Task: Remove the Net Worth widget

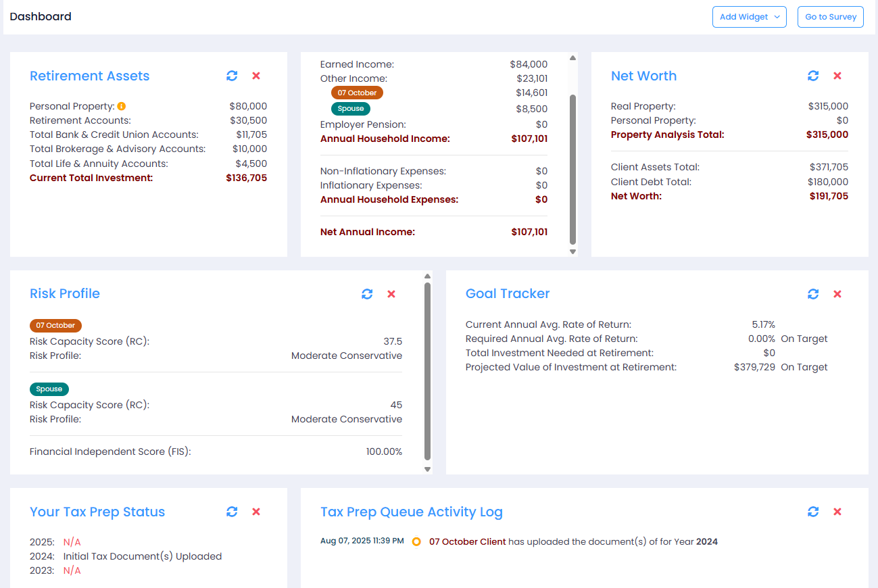Action: pyautogui.click(x=837, y=76)
